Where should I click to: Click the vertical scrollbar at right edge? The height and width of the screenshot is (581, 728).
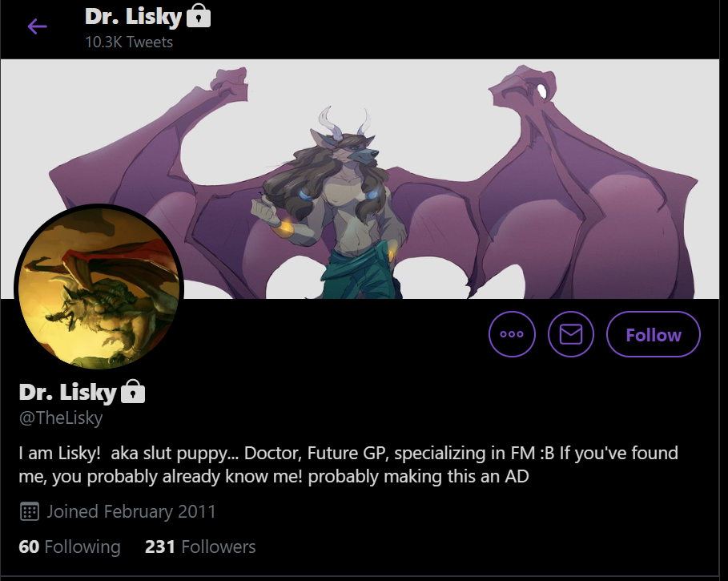(723, 290)
